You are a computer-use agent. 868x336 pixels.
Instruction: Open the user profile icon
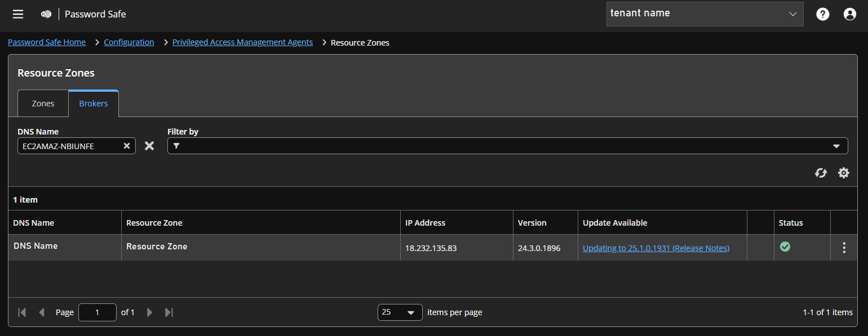click(x=849, y=14)
